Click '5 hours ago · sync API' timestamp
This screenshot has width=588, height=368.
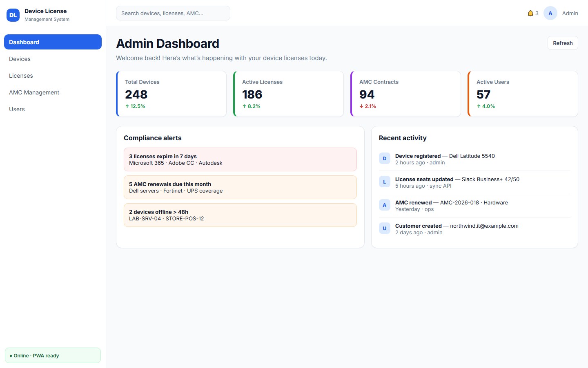(x=423, y=186)
